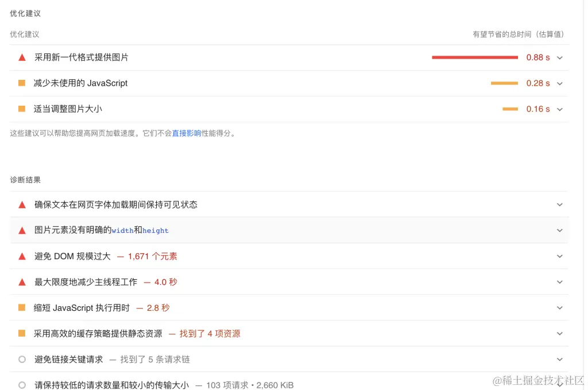Click the 避免 DOM 规模过大 title

coord(72,257)
